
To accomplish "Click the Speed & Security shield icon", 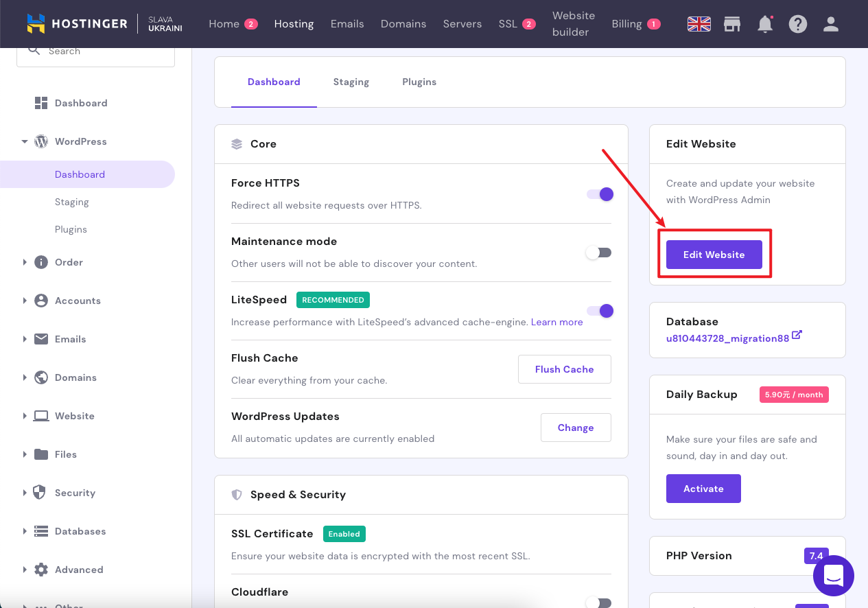I will [x=237, y=495].
